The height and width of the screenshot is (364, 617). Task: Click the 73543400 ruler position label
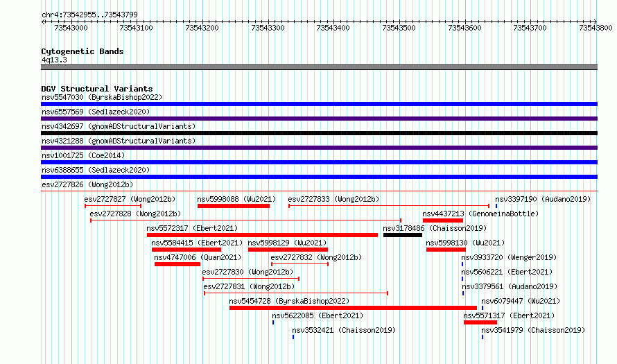[333, 28]
